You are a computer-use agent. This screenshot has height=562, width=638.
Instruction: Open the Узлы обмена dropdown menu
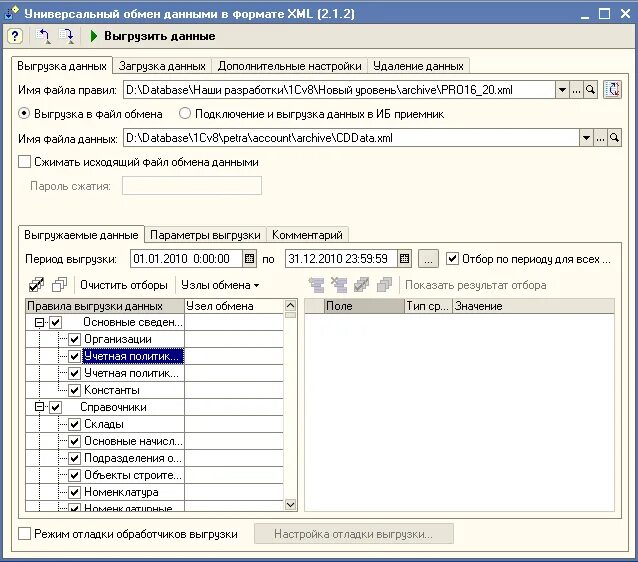(220, 285)
